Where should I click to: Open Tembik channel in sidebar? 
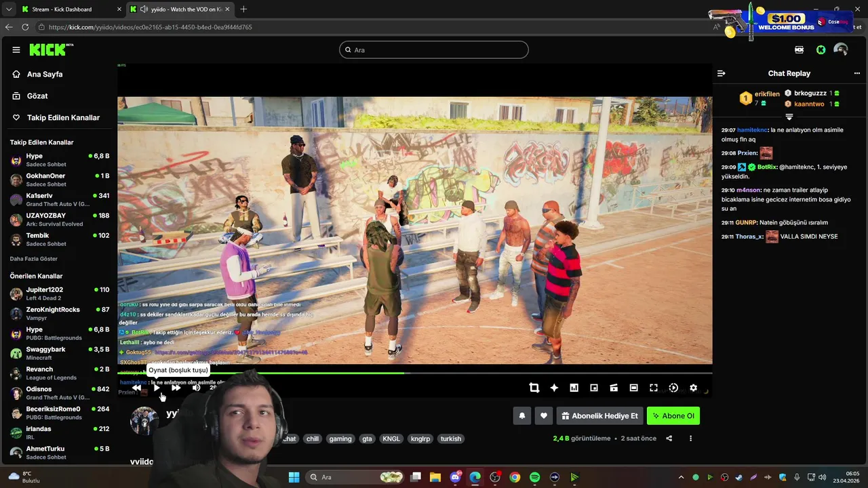tap(60, 239)
